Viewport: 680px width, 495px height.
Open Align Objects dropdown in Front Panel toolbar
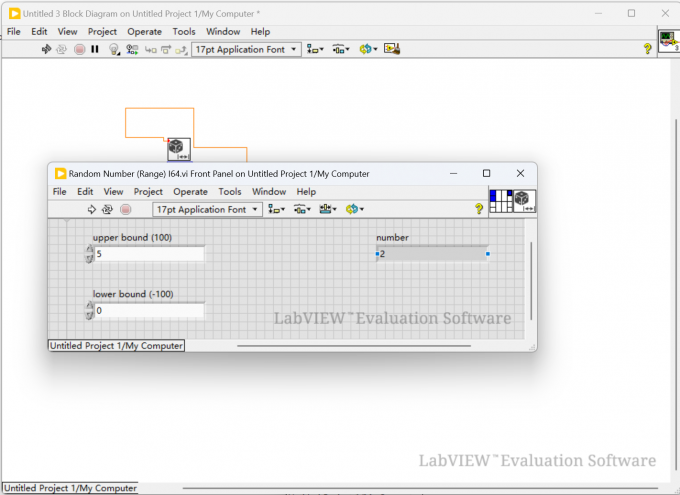pos(276,209)
